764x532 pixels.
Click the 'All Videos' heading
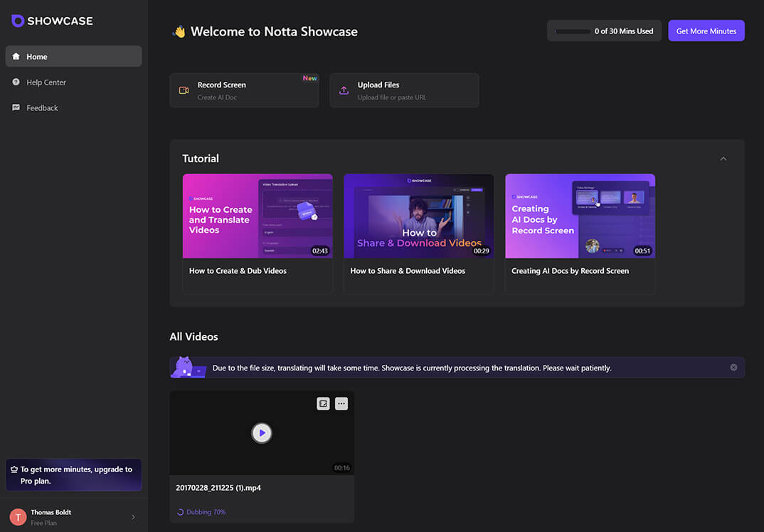pyautogui.click(x=194, y=336)
